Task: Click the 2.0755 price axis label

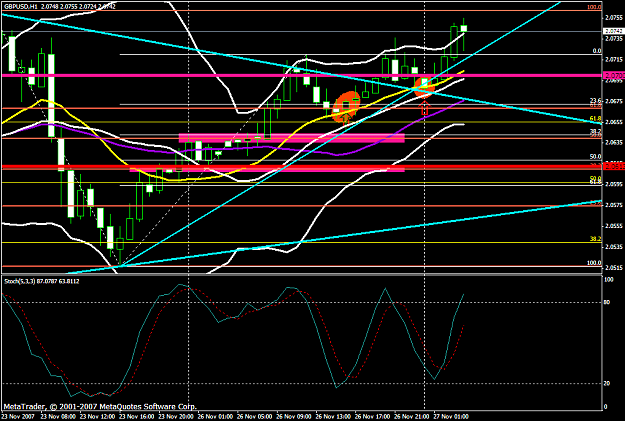Action: pos(614,18)
